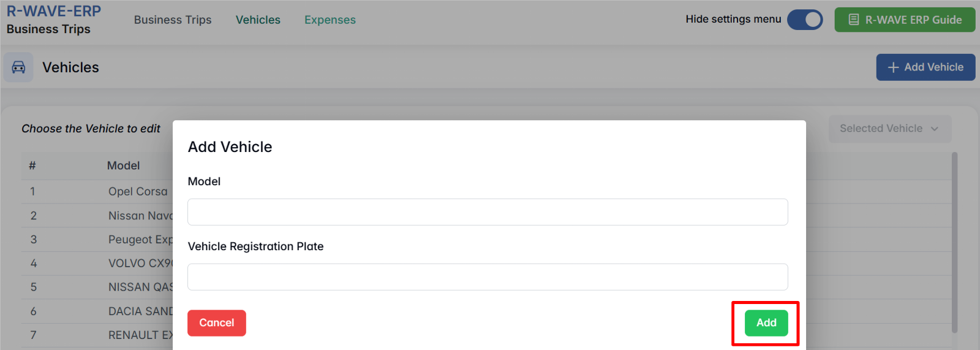Click into the Vehicle Registration Plate field

488,277
